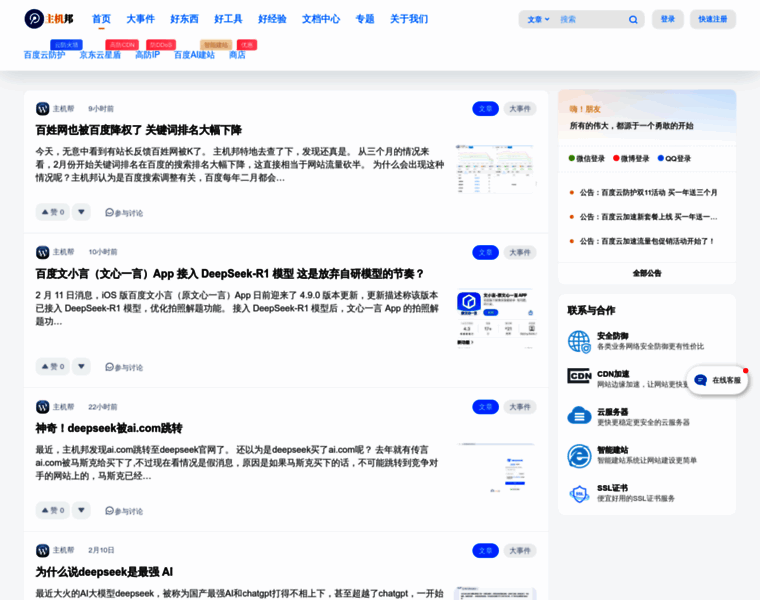Open the 商店 link
760x600 pixels.
237,55
